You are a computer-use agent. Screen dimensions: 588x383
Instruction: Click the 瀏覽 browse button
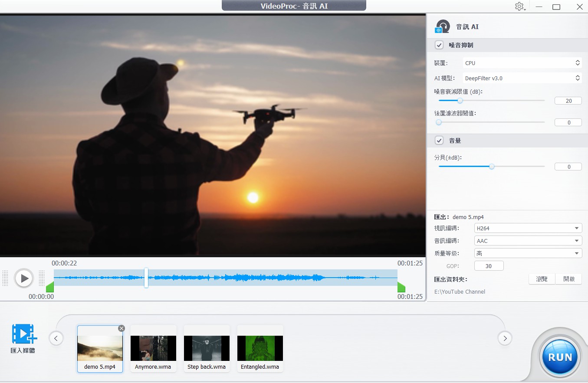coord(541,279)
